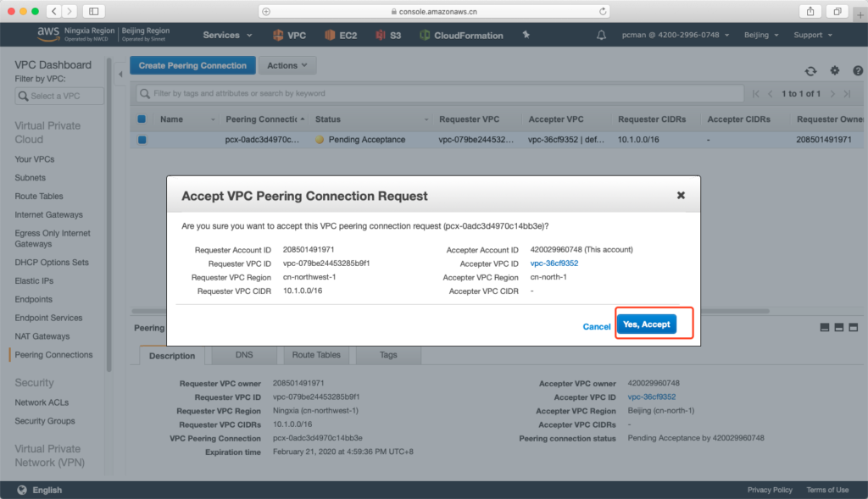This screenshot has width=868, height=499.
Task: Click the Select a VPC filter field
Action: coord(60,96)
